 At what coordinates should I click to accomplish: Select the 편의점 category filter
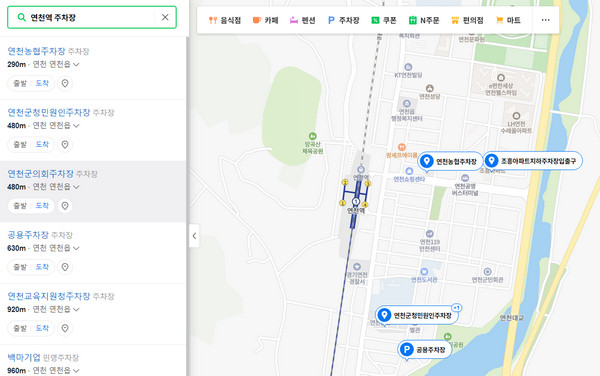(x=467, y=20)
